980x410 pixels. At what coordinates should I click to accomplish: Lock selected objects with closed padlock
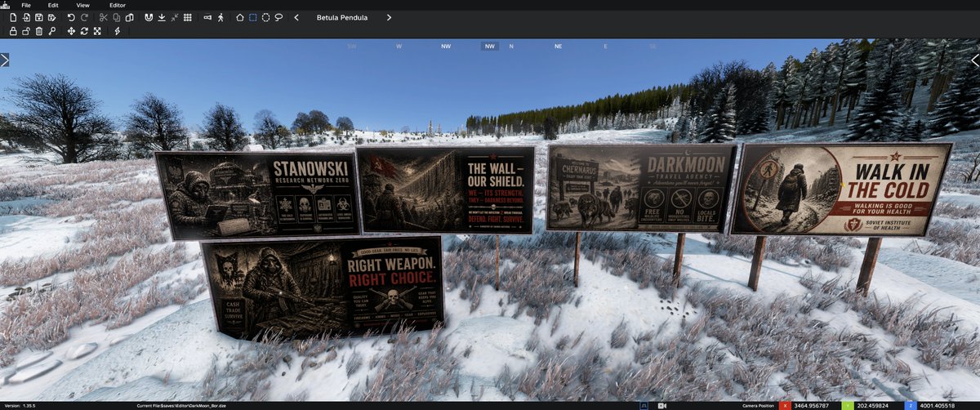point(13,31)
